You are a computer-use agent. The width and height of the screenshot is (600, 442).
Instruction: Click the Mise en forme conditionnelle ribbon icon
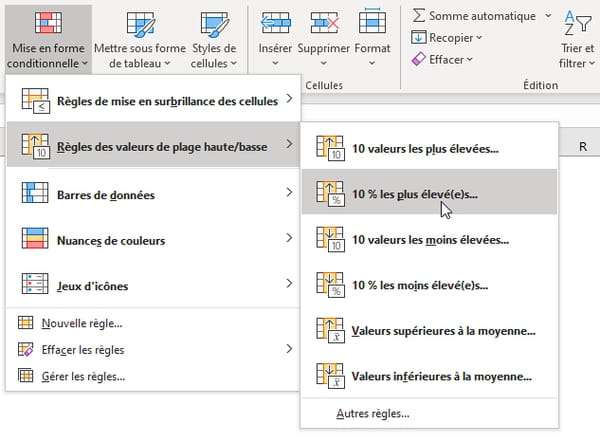[x=48, y=22]
